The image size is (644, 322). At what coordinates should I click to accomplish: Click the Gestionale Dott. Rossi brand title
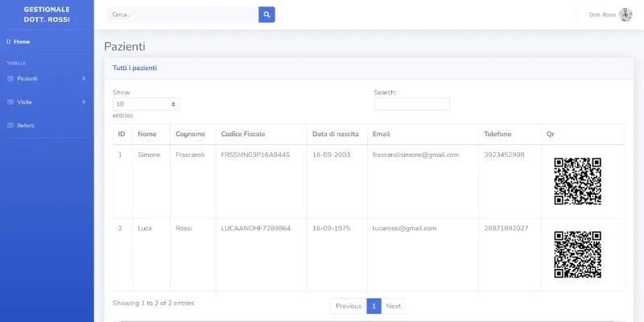47,14
